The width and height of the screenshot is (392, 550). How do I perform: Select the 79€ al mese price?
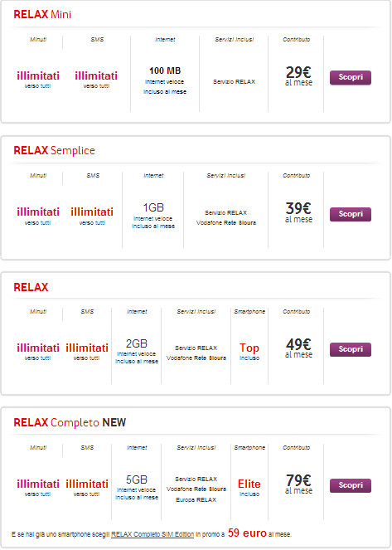click(298, 484)
